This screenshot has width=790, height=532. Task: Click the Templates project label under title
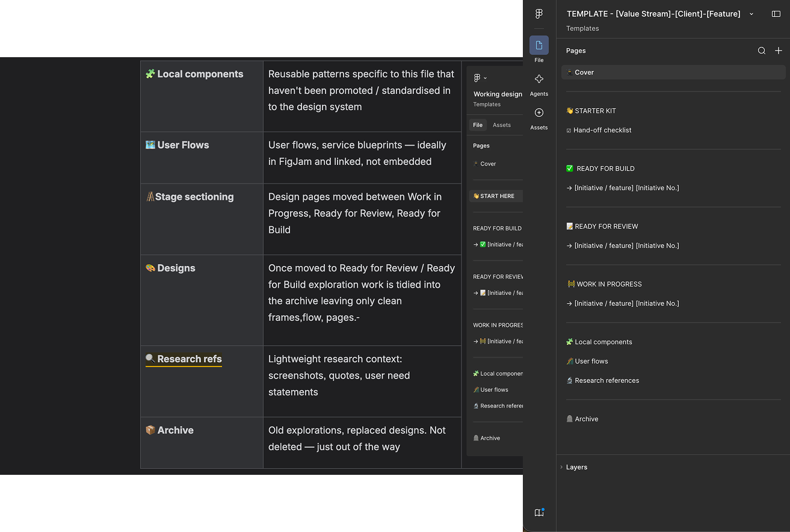(x=582, y=28)
